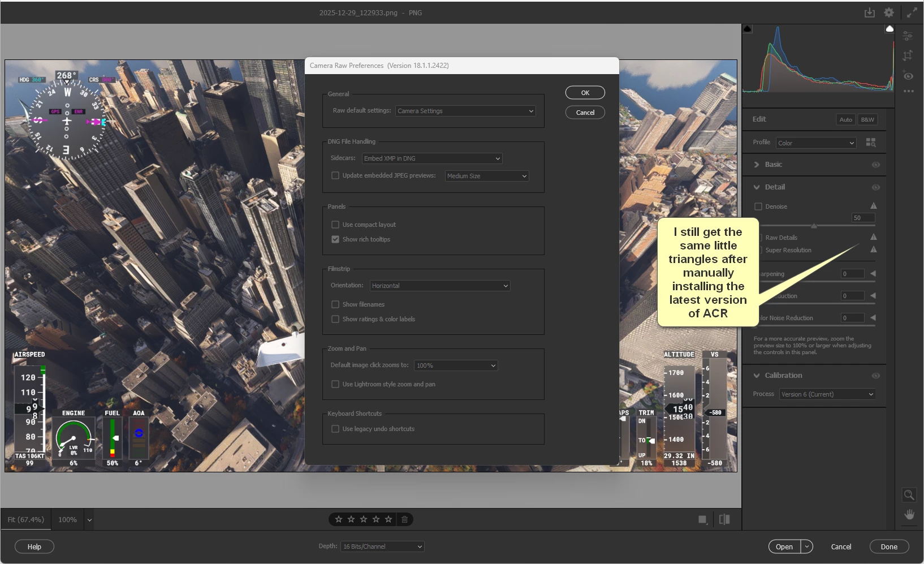This screenshot has height=564, width=924.
Task: Click the Done button
Action: click(889, 546)
